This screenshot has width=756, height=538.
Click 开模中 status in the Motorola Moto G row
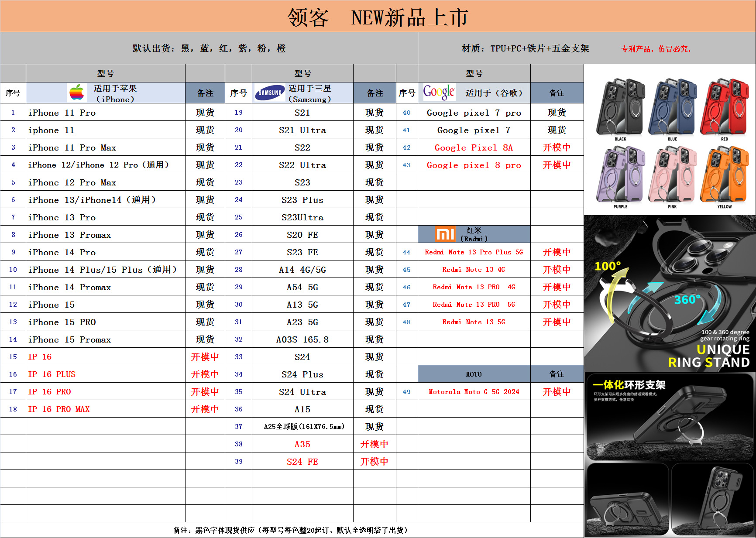tap(557, 391)
